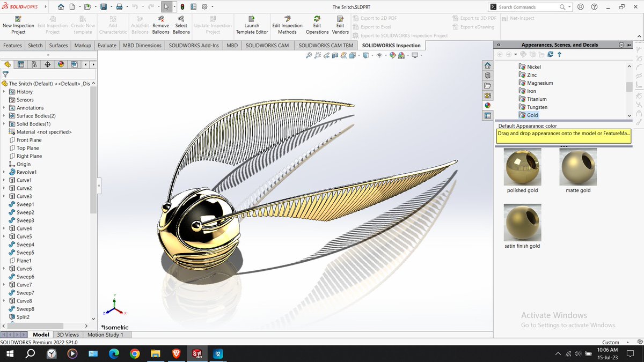
Task: Select the Section View icon
Action: tap(334, 55)
